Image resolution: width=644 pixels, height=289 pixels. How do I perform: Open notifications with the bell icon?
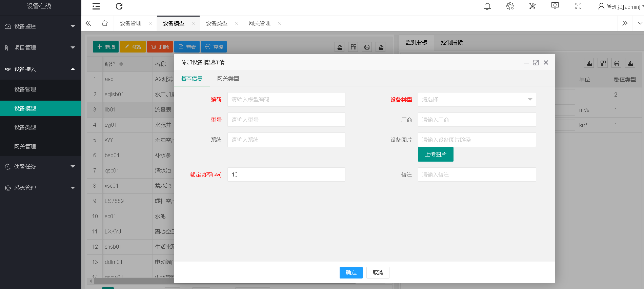(x=487, y=6)
